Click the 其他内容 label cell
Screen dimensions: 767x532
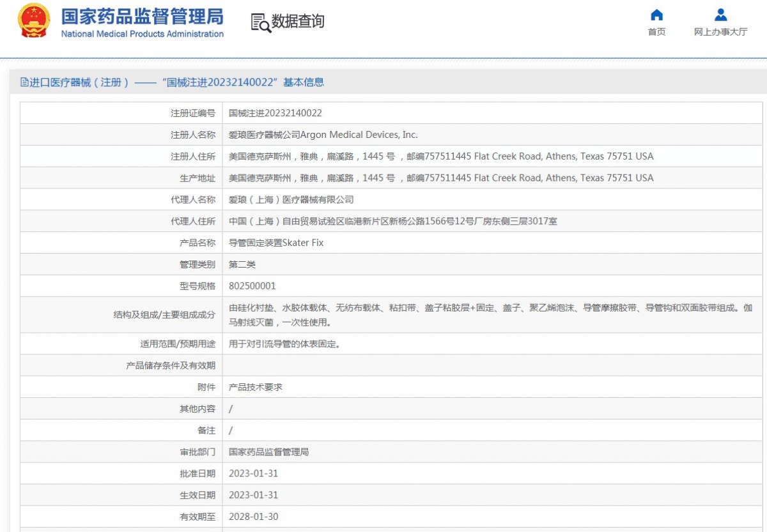coord(121,409)
